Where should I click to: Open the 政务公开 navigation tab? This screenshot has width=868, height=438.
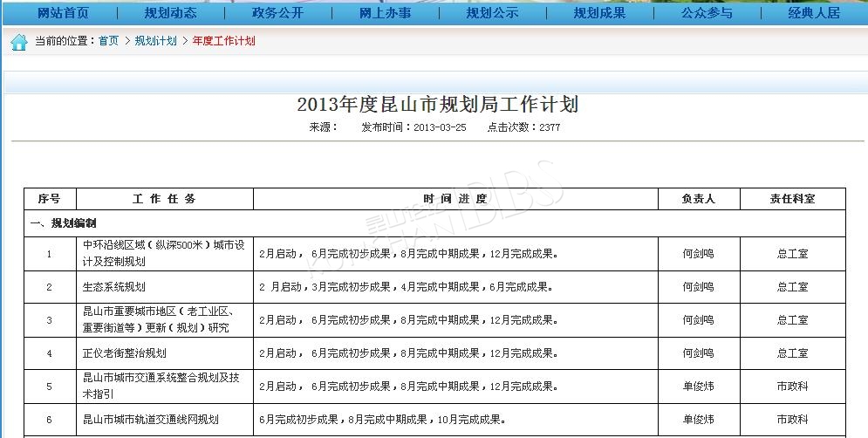(x=278, y=13)
